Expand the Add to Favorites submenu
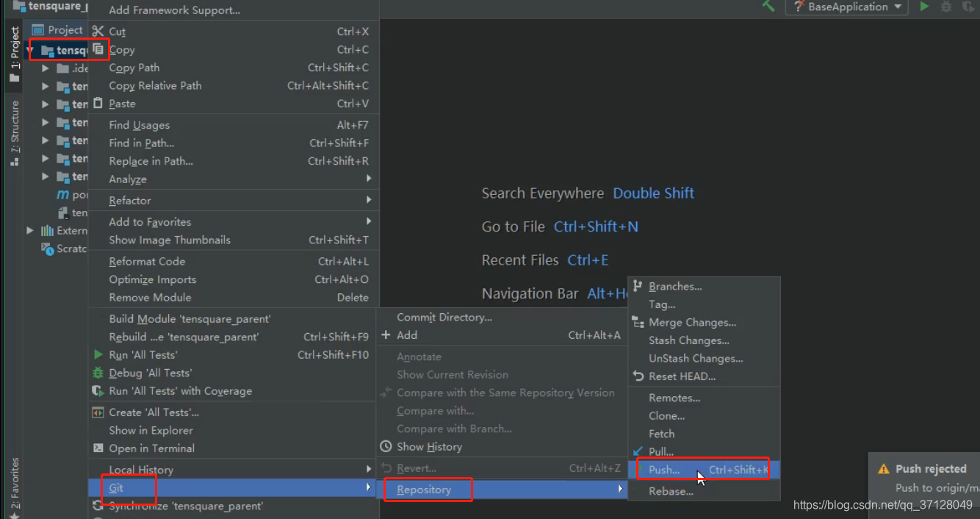 tap(233, 222)
